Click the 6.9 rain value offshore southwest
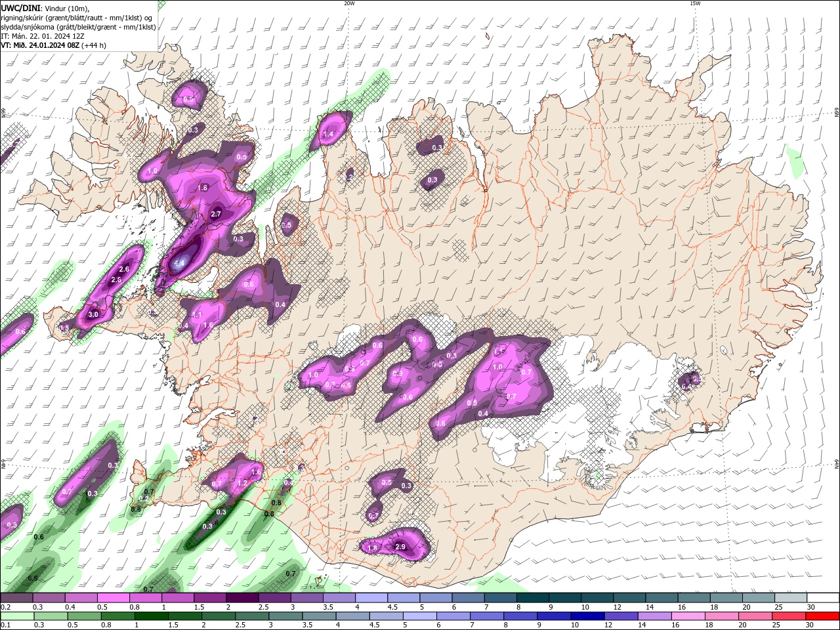 coord(33,578)
